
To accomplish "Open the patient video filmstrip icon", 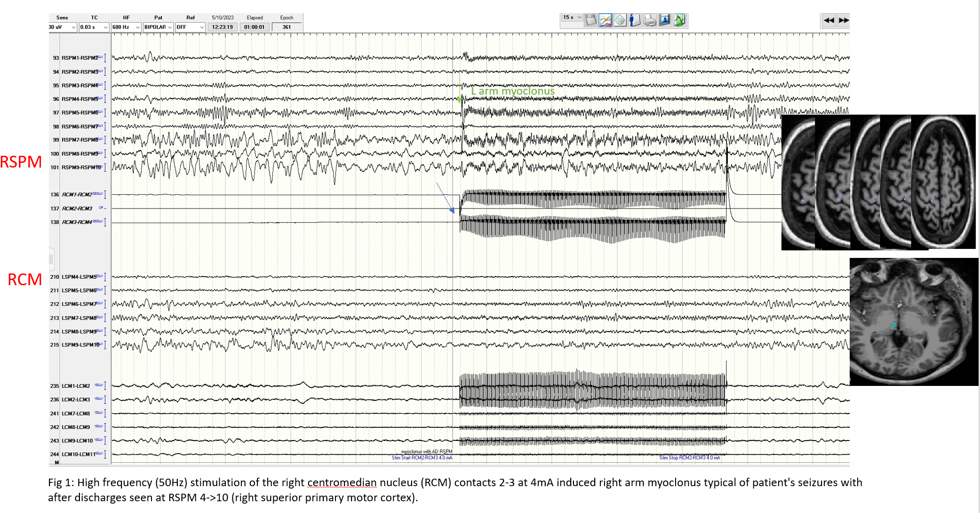I will point(664,20).
